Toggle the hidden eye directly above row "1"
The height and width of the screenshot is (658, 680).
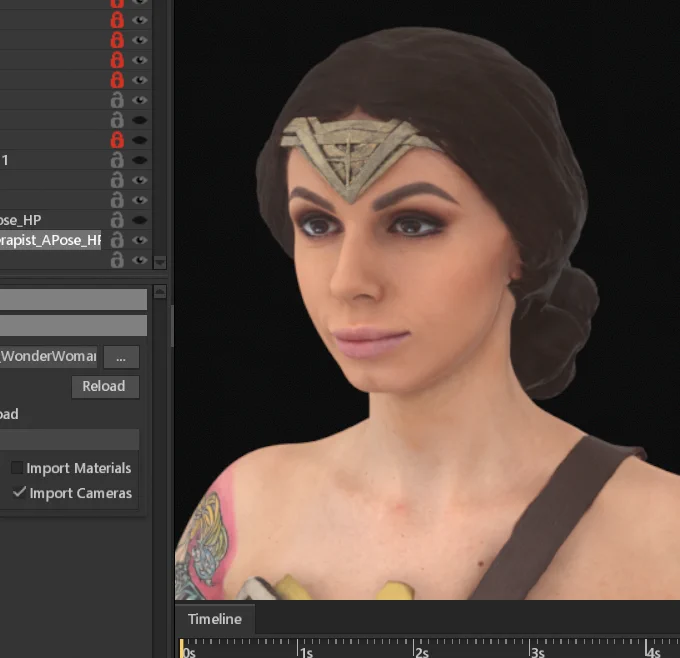[139, 140]
